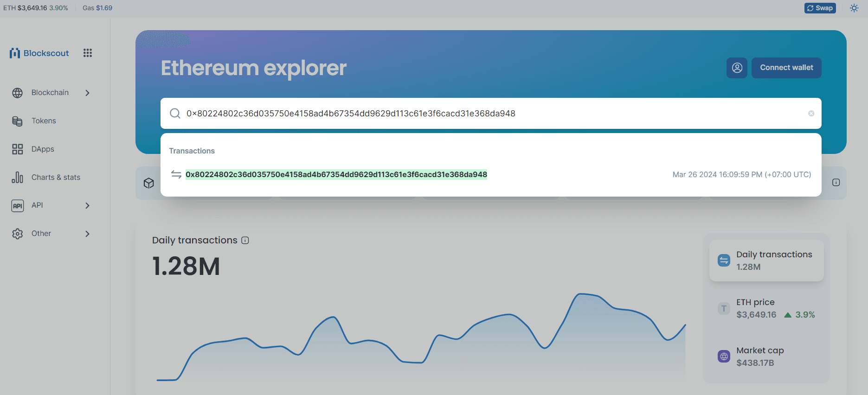Click the Other gear icon
This screenshot has height=395, width=868.
click(x=18, y=234)
